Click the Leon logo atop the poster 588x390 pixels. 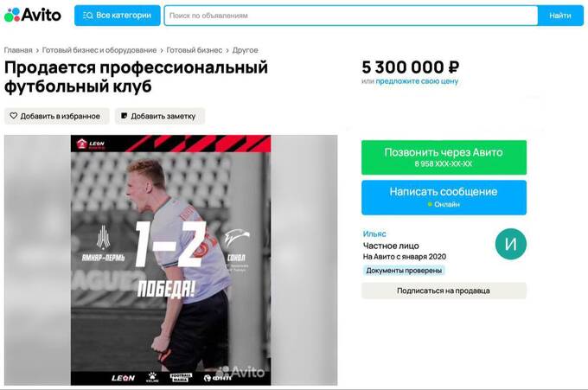tap(91, 144)
